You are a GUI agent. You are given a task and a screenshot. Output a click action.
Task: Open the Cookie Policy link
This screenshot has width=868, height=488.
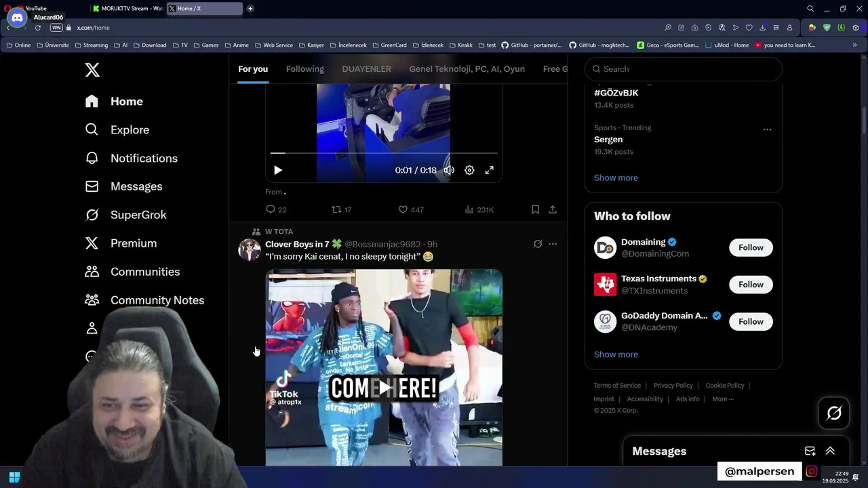725,386
